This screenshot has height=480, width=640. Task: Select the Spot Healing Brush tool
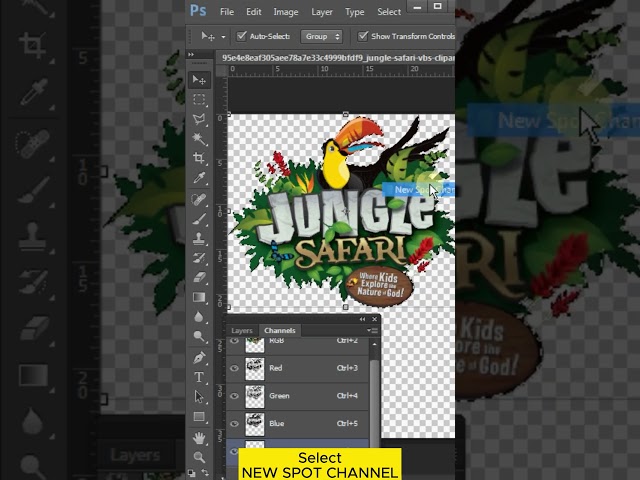199,200
